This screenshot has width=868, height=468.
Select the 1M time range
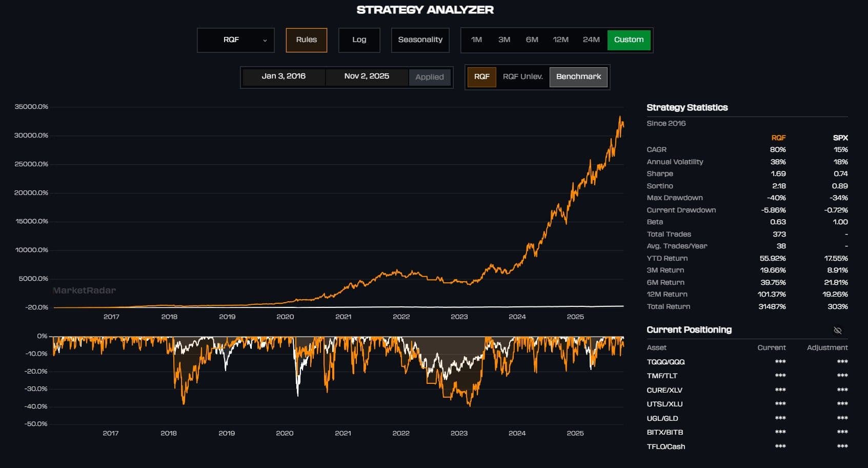tap(476, 40)
